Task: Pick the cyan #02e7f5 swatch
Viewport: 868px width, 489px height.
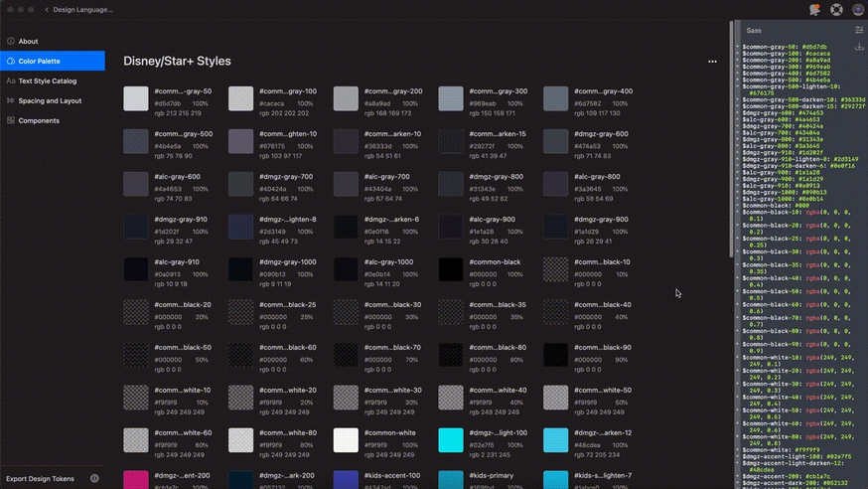Action: tap(451, 440)
